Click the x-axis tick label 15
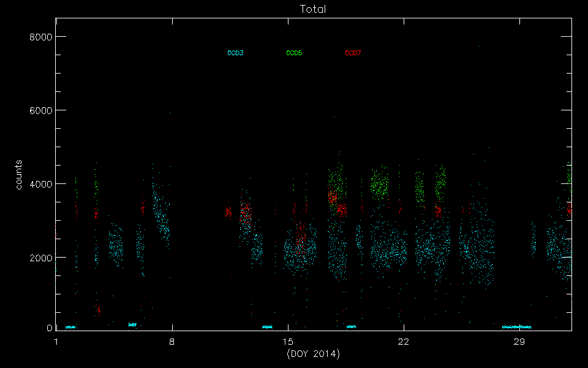Viewport: 588px width, 368px height. pos(287,342)
